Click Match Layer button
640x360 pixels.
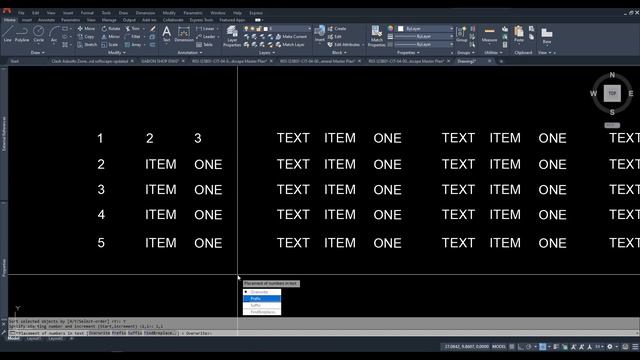click(x=290, y=44)
